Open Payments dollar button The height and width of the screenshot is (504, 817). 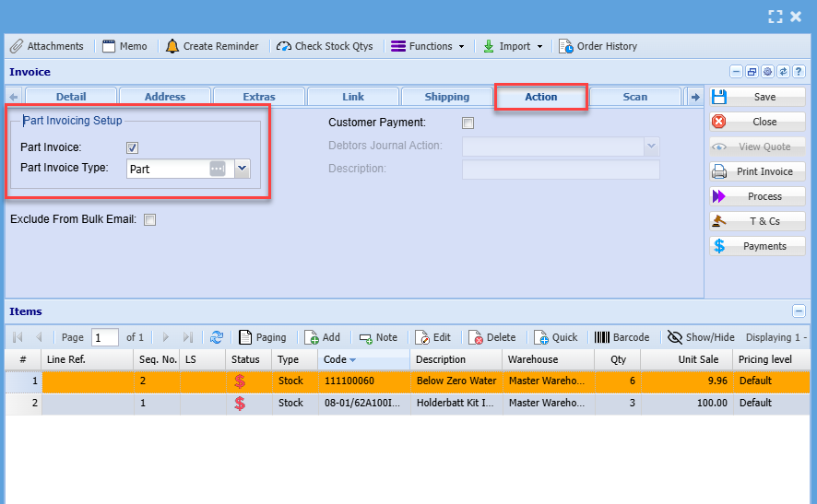757,246
